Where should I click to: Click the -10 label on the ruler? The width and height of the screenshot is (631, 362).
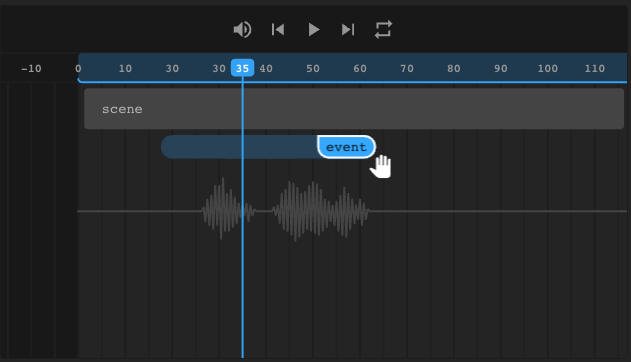pyautogui.click(x=31, y=68)
